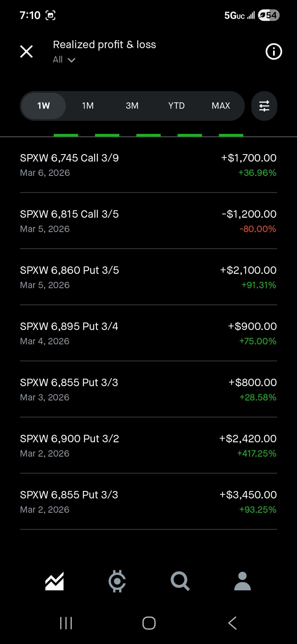Select the 1W time range
The image size is (297, 644).
tap(43, 106)
